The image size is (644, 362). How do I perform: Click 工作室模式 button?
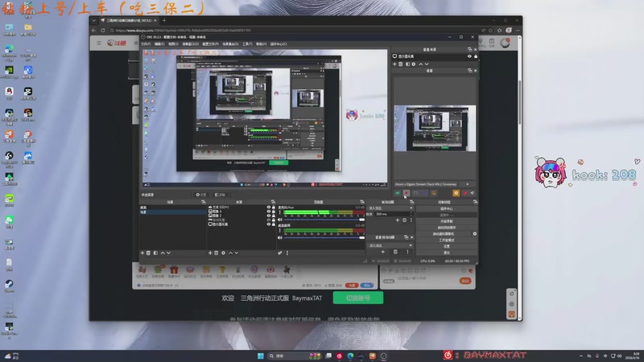pyautogui.click(x=447, y=240)
